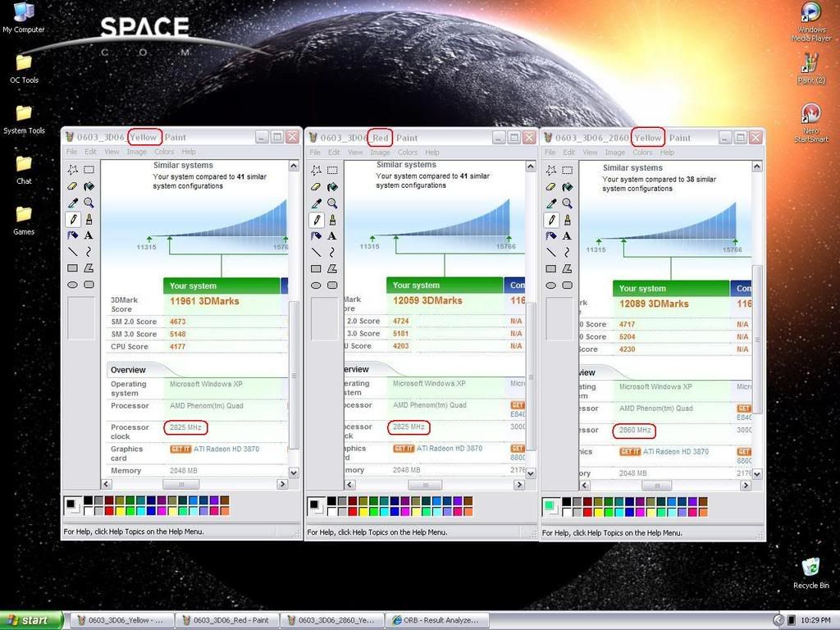Click scroll-up arrow in the 0603_3D06_2860_Yellow Paint window
The height and width of the screenshot is (630, 840).
point(757,167)
